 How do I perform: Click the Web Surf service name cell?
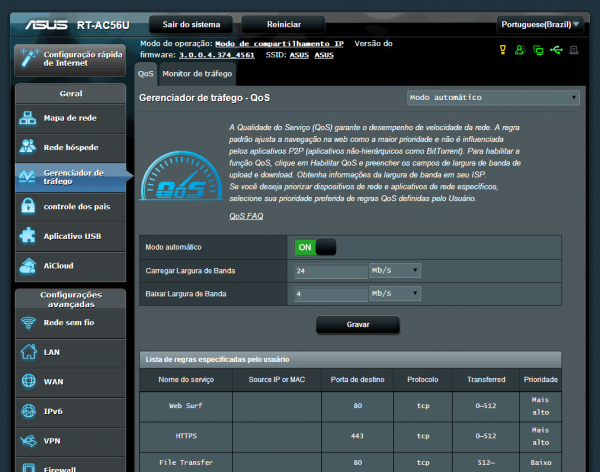186,406
